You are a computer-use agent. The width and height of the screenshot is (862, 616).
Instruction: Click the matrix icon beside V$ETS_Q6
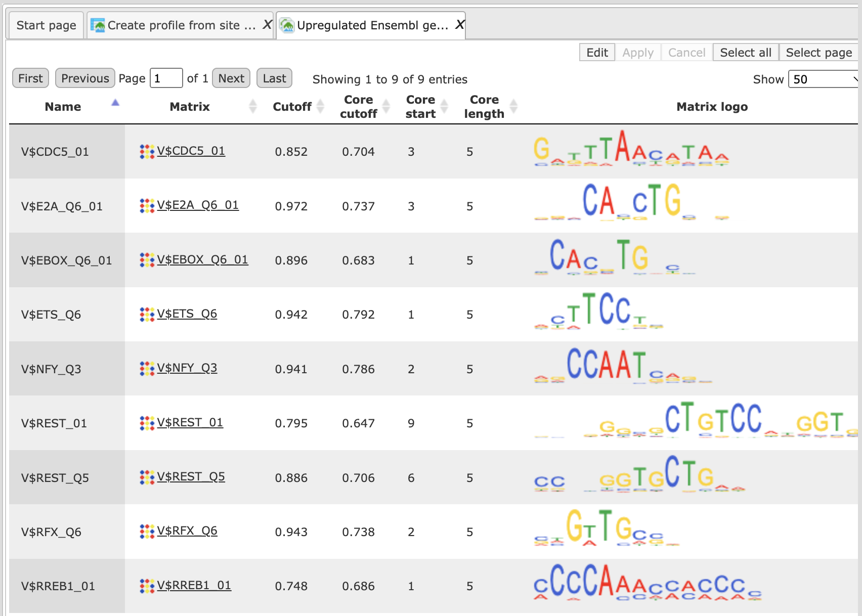pos(147,314)
